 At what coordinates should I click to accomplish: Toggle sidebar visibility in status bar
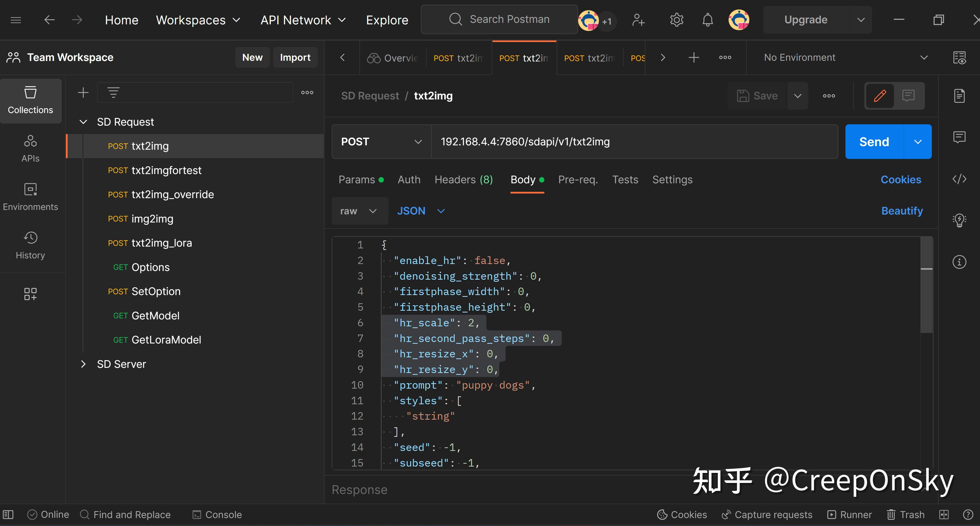[x=8, y=514]
